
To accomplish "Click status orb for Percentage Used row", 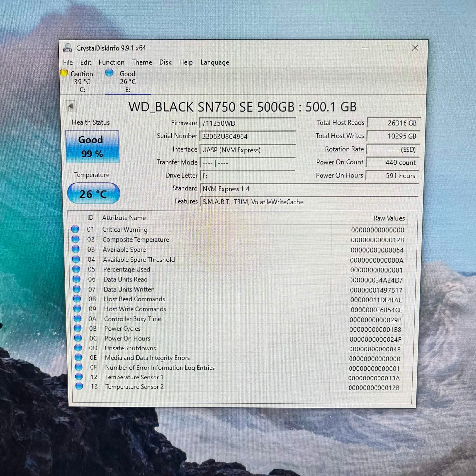I will (76, 269).
